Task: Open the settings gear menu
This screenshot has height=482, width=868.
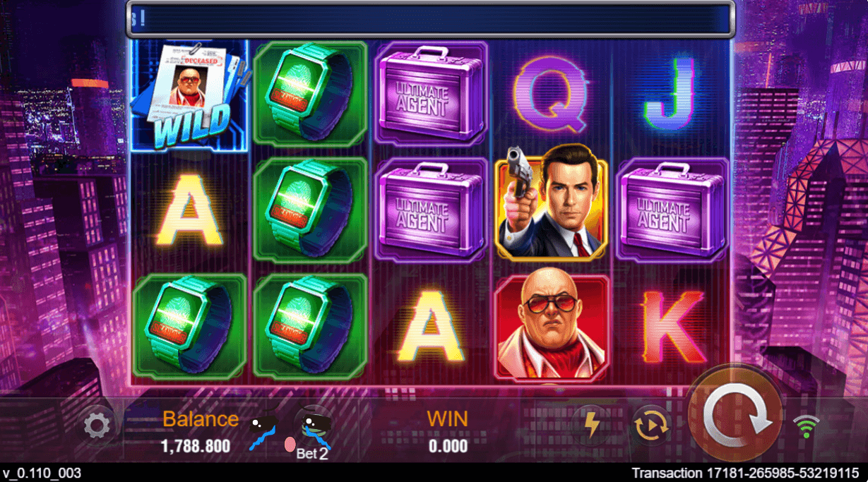Action: [x=97, y=424]
